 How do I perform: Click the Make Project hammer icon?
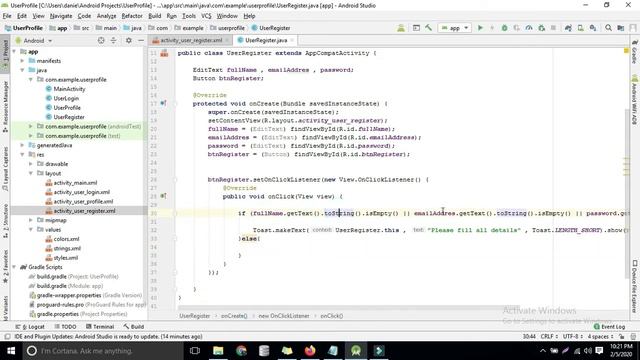point(428,28)
